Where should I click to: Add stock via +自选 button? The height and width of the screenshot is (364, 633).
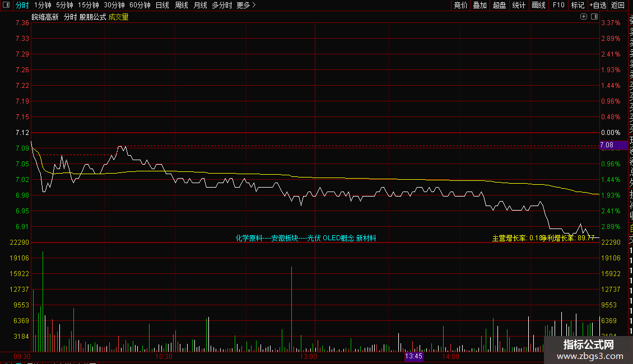[x=598, y=5]
